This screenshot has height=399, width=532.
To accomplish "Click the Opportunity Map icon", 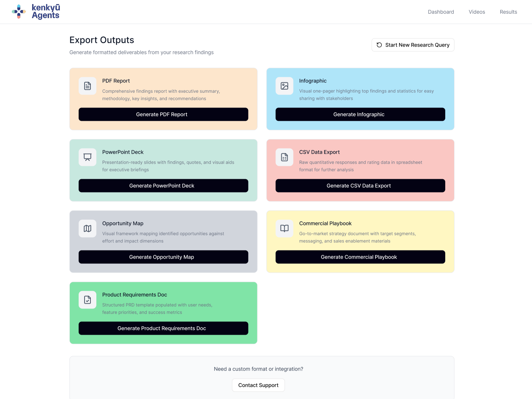I will (x=87, y=229).
